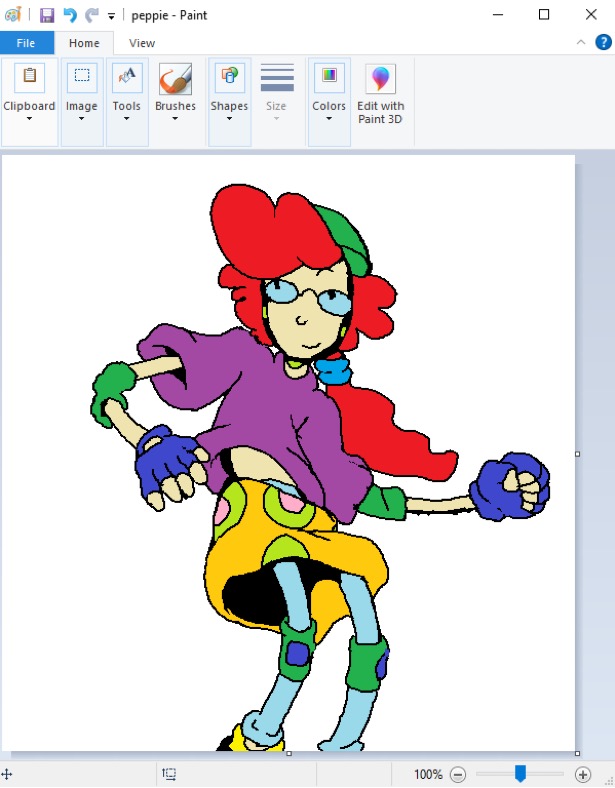Open Customize Quick Access Toolbar arrow
Screen dimensions: 615x788
click(111, 17)
